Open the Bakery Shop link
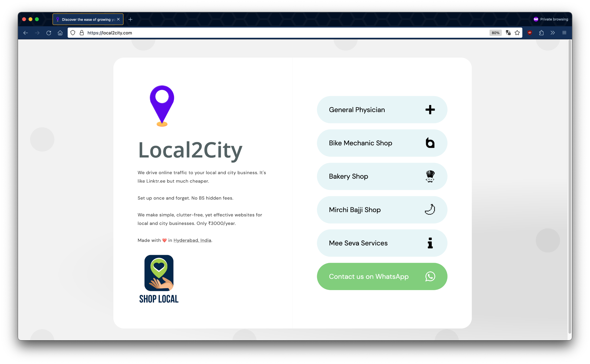Screen dimensions: 590x364 pyautogui.click(x=382, y=176)
